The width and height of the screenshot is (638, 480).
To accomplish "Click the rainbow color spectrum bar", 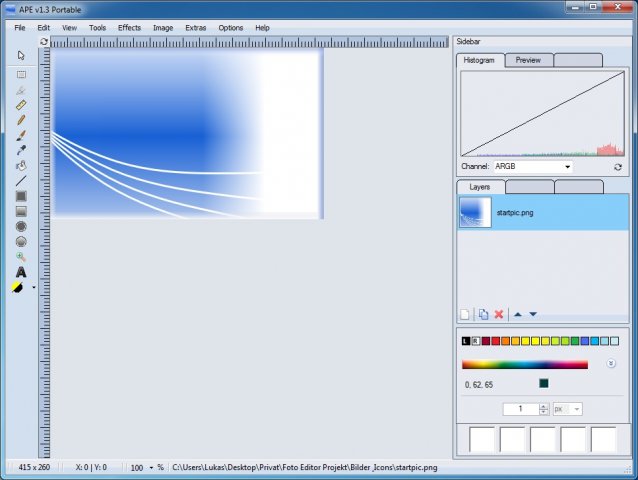I will (x=525, y=364).
